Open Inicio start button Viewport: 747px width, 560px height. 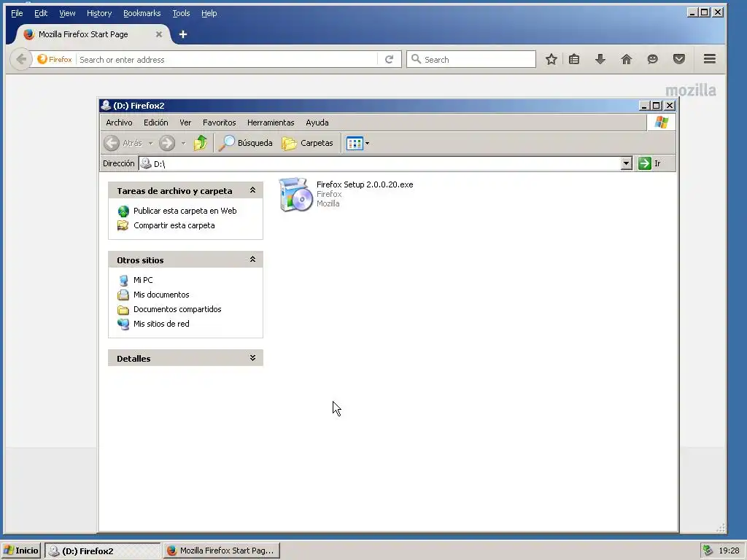[21, 551]
